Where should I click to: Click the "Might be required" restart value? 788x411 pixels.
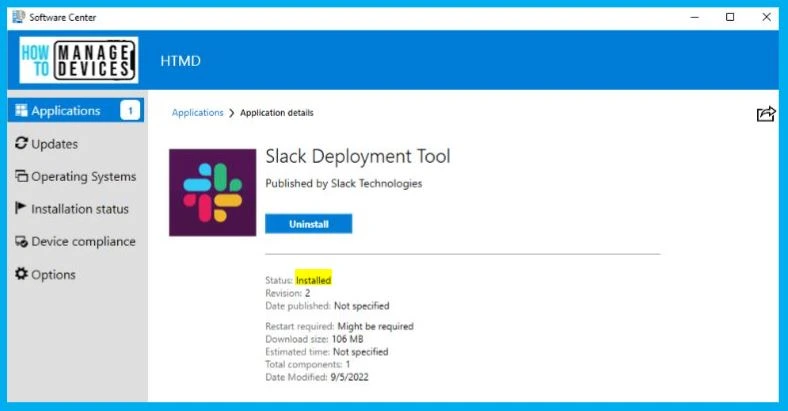pos(375,326)
